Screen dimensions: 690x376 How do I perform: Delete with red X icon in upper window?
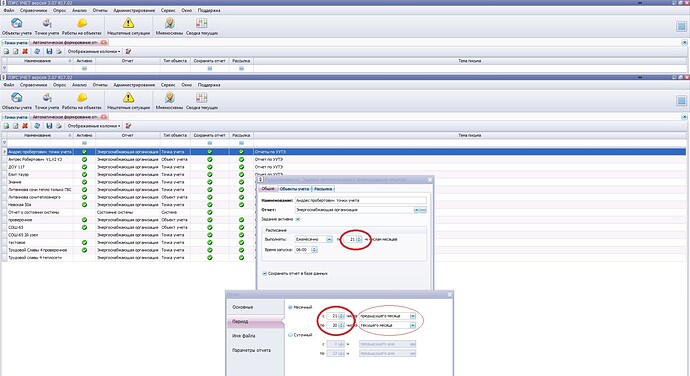pos(25,52)
